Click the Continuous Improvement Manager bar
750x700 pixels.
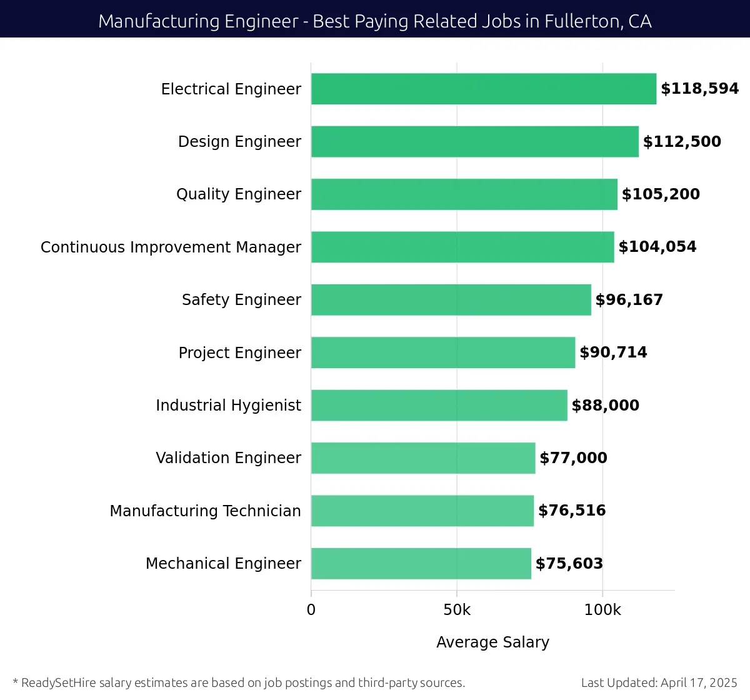click(462, 247)
